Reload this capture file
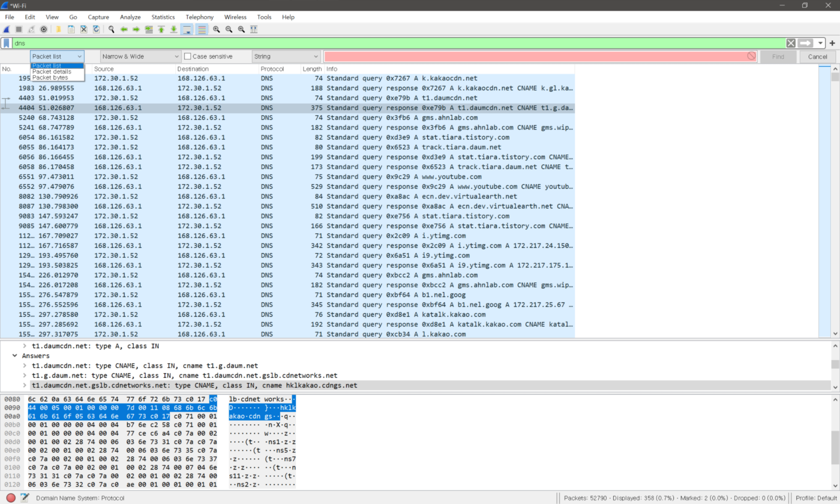 (96, 29)
